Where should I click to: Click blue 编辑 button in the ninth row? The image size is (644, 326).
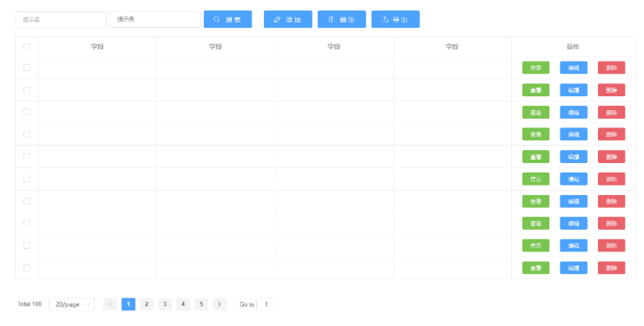574,245
